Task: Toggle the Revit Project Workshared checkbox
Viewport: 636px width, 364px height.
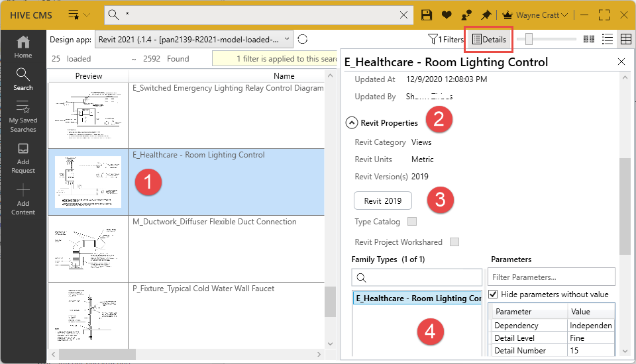Action: tap(454, 242)
